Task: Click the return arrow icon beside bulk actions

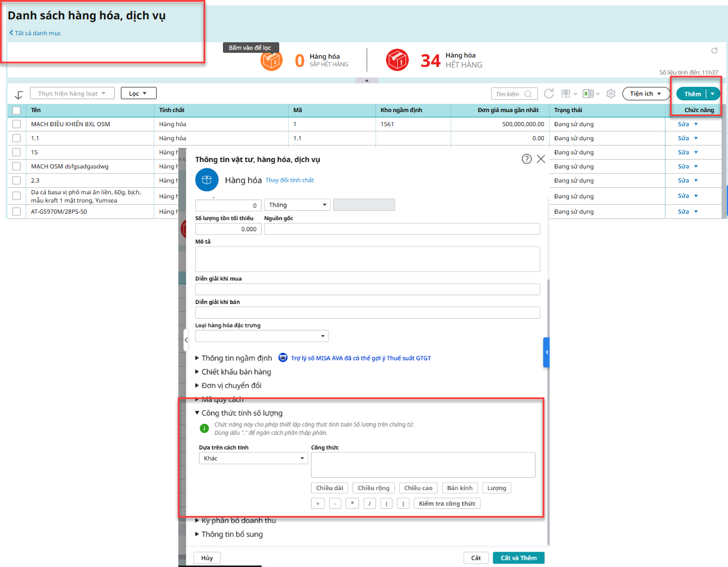Action: coord(19,95)
